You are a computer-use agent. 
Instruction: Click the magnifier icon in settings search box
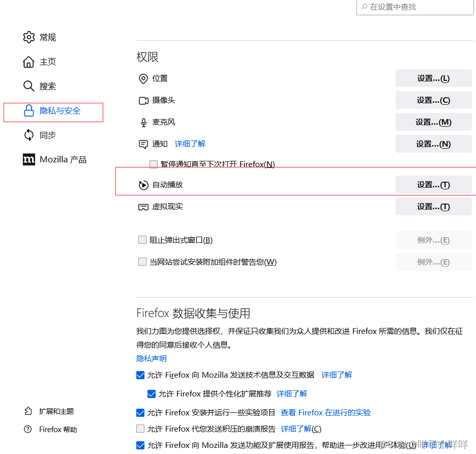pyautogui.click(x=364, y=7)
